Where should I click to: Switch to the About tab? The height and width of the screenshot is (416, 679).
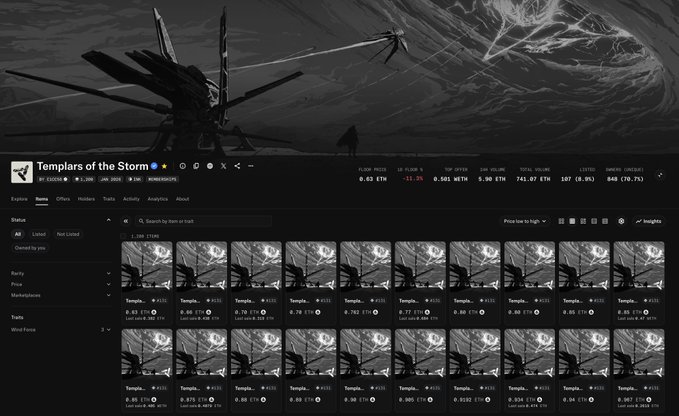[182, 199]
